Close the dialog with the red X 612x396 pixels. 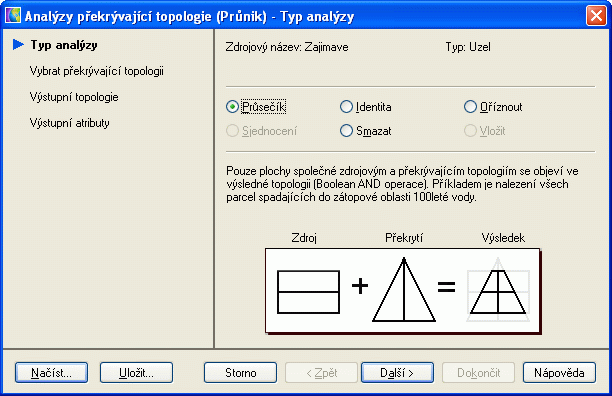pos(596,16)
